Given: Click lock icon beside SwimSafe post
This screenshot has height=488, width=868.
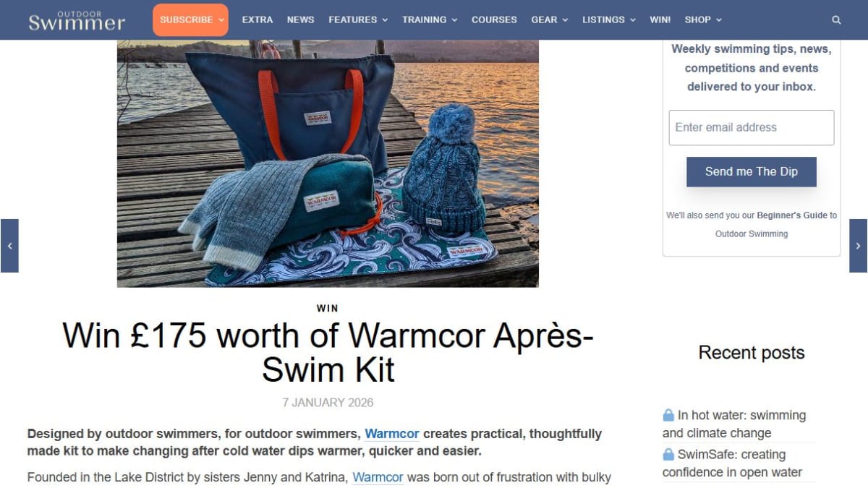Looking at the screenshot, I should click(668, 455).
